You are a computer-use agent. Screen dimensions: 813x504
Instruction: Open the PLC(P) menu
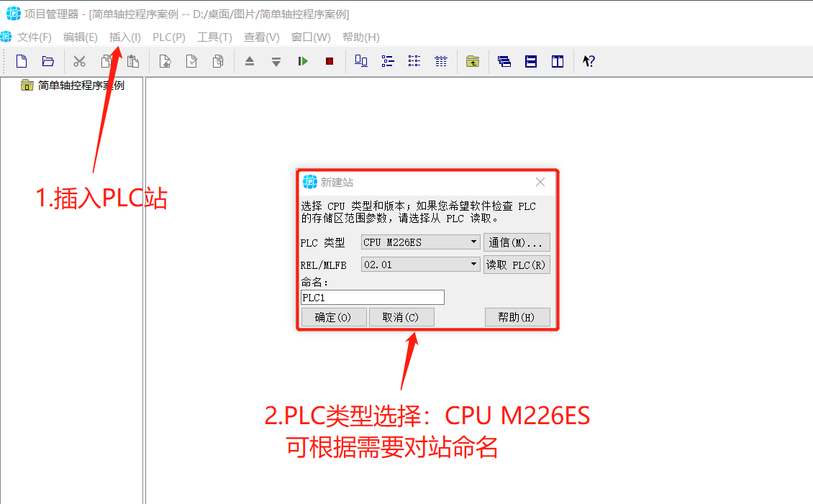point(168,37)
